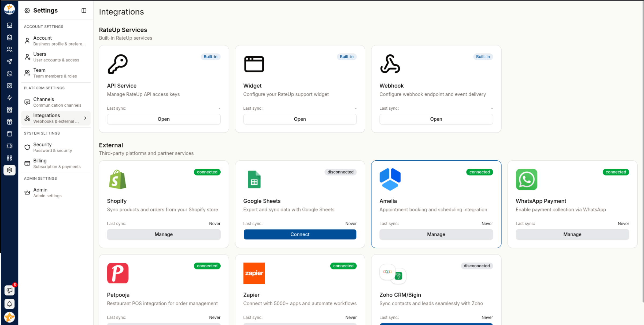This screenshot has width=644, height=325.
Task: Click the Built-in badge on Webhook card
Action: tap(483, 57)
